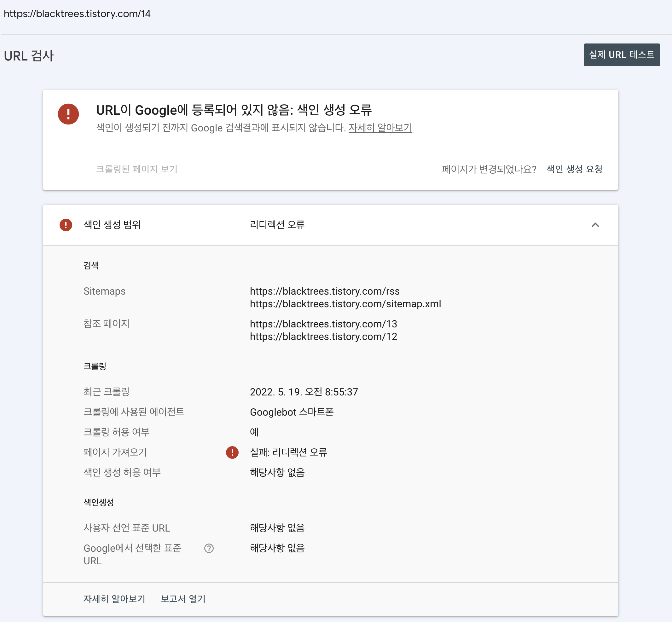Collapse the 색인 생성 범위 section chevron

[595, 225]
